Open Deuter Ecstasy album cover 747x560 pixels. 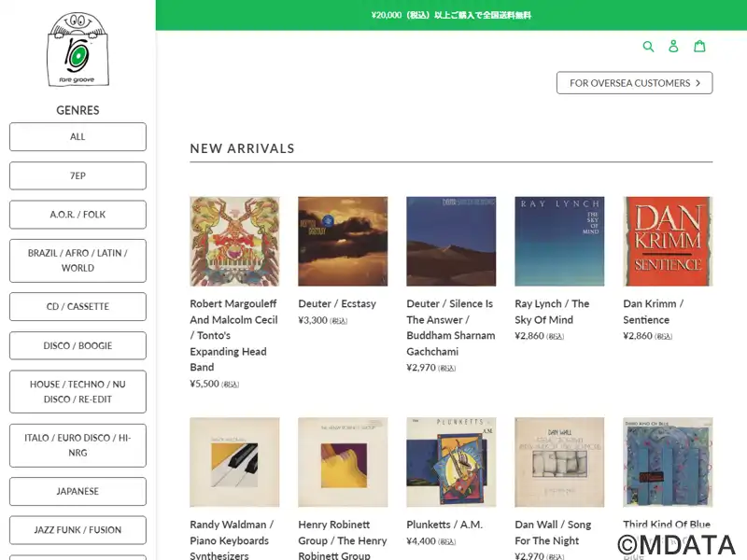(343, 241)
